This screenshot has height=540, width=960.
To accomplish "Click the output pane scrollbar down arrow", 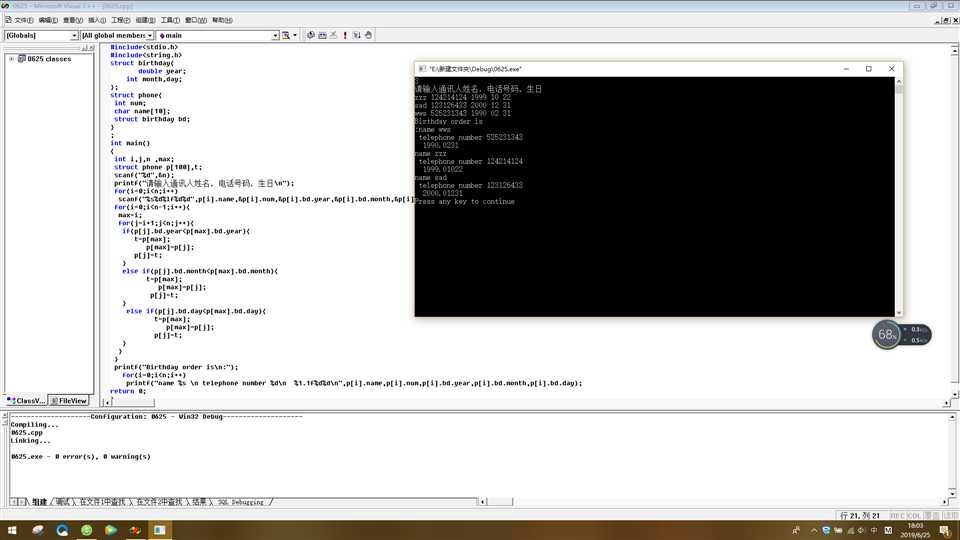I will click(952, 492).
